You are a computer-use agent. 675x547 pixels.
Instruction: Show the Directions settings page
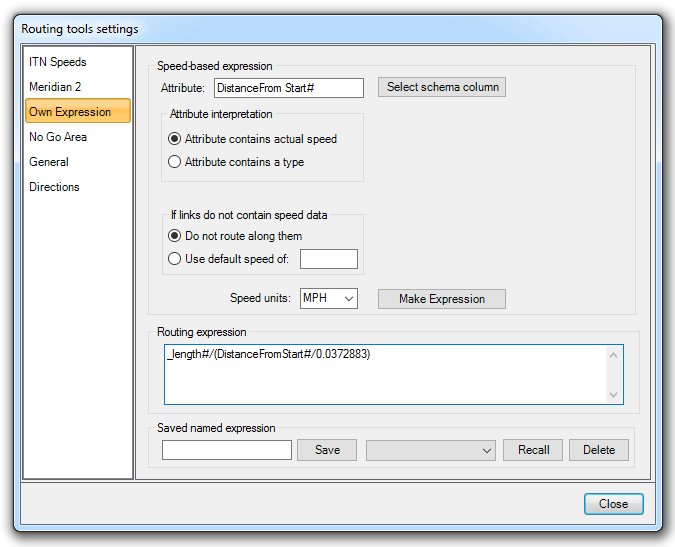point(54,187)
